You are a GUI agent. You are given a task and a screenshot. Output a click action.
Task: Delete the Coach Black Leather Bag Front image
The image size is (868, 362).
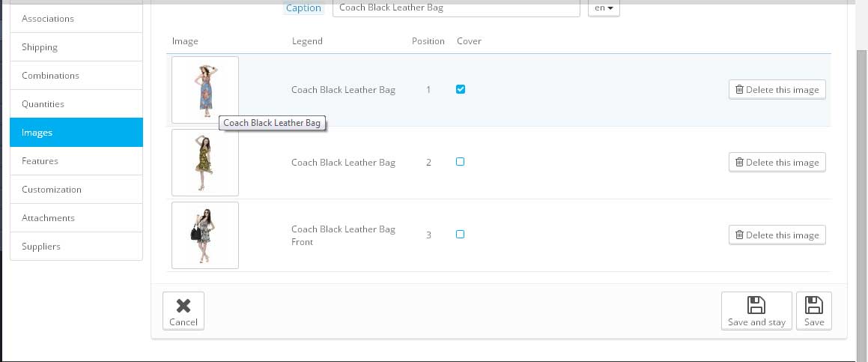coord(777,235)
